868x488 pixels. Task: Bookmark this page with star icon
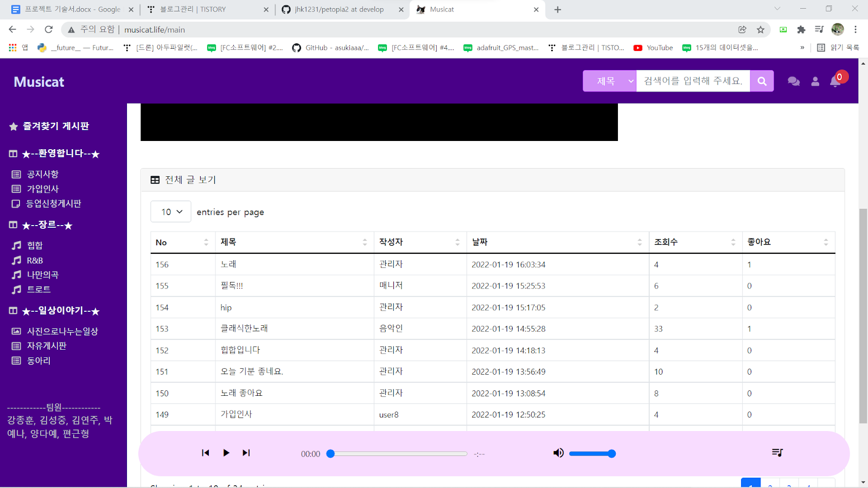(761, 29)
